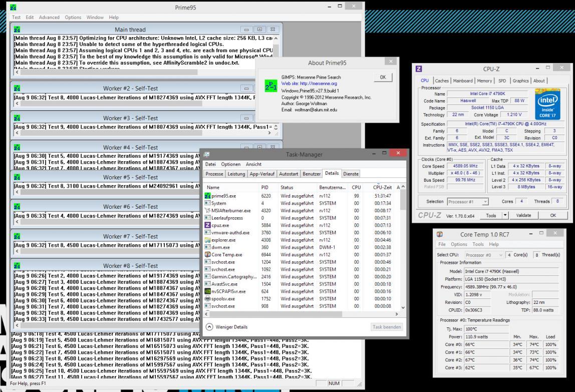Click the Worker #5 Self-Test window icon

click(17, 177)
